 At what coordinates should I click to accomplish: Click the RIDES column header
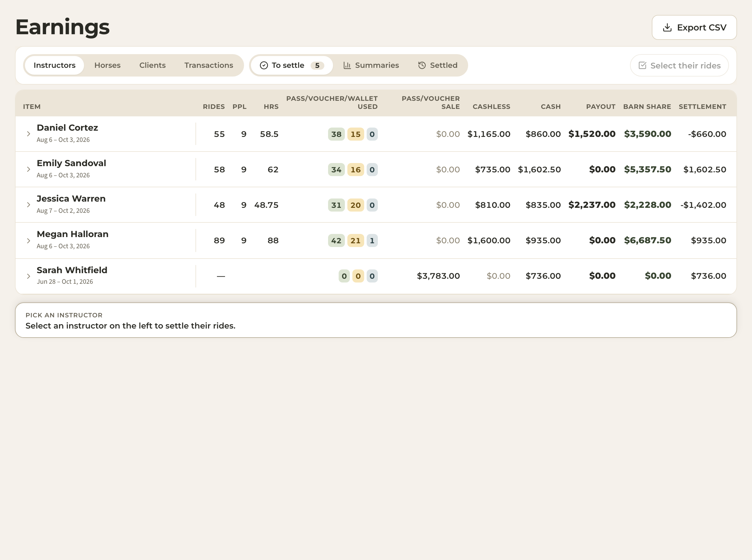pyautogui.click(x=214, y=107)
